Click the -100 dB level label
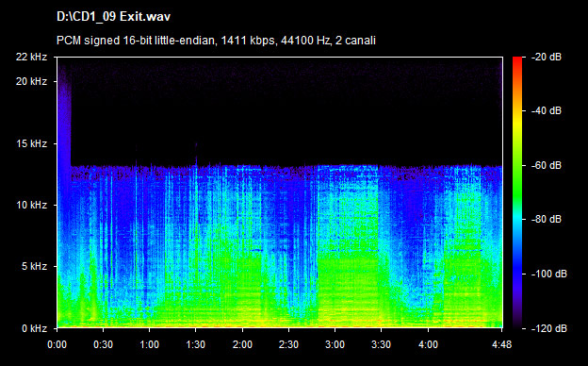The width and height of the screenshot is (588, 366). [549, 274]
